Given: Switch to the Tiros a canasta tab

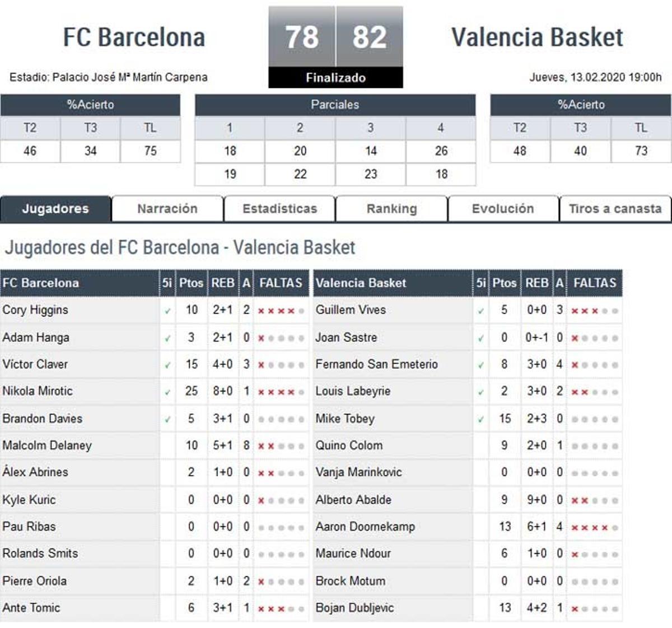Looking at the screenshot, I should (x=614, y=208).
